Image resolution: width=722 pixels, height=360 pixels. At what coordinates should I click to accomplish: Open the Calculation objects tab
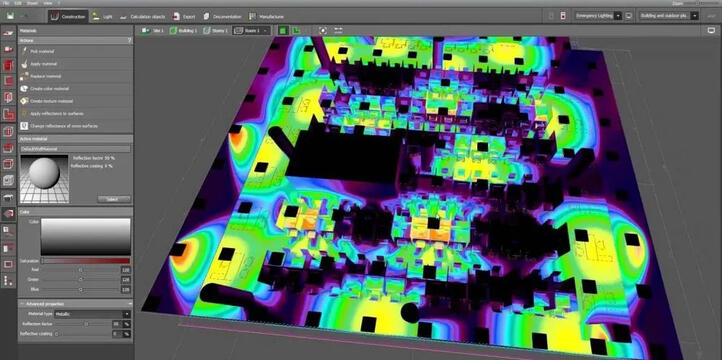tap(142, 17)
